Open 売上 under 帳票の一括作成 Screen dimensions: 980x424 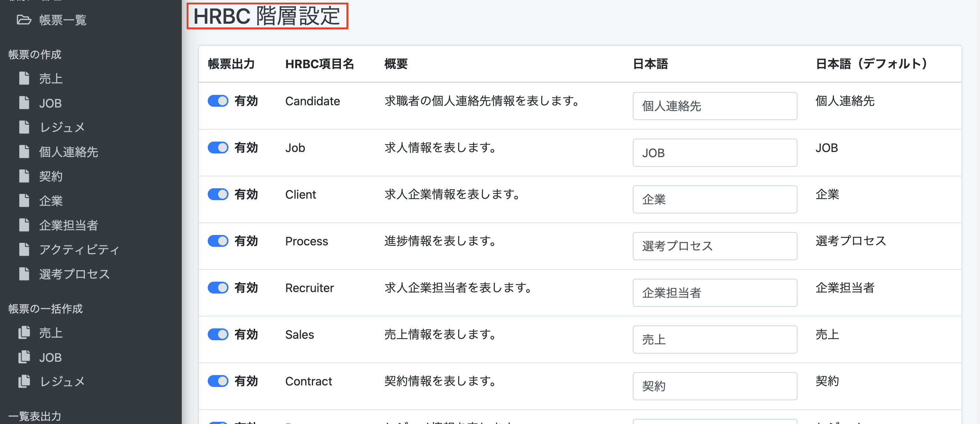click(x=51, y=333)
